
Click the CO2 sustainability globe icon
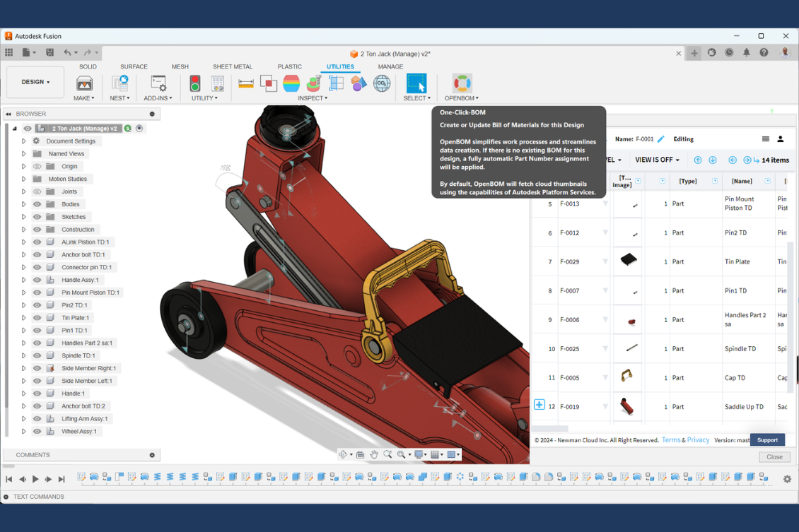pyautogui.click(x=382, y=83)
